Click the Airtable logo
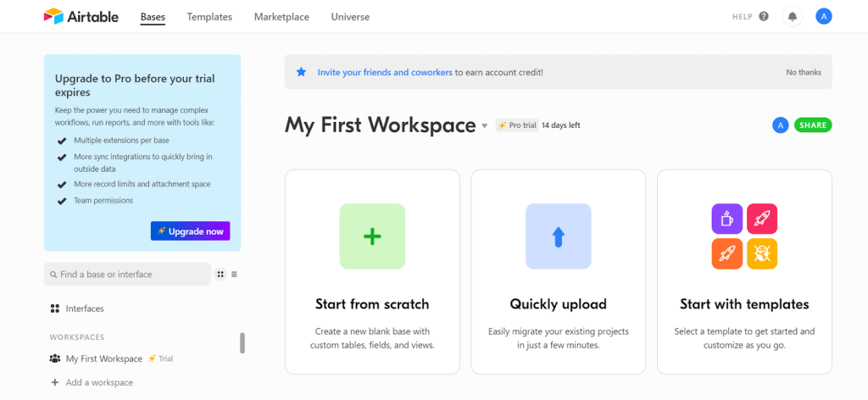868x400 pixels. click(x=81, y=17)
